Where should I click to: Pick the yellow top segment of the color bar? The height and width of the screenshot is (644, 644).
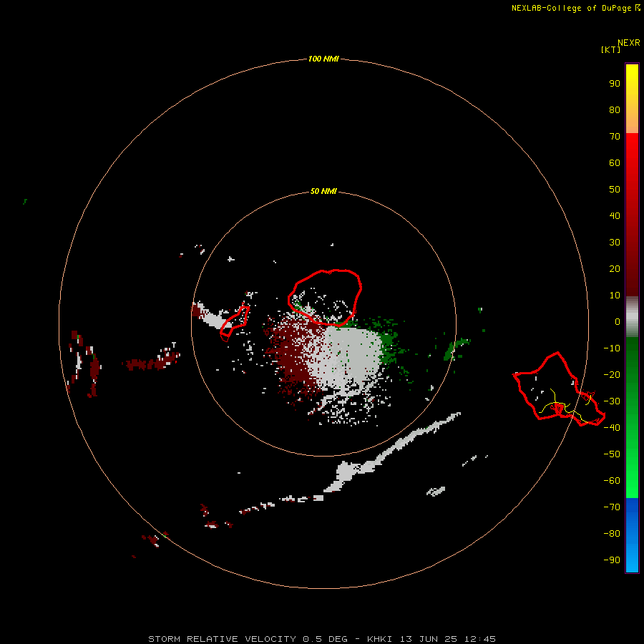632,99
